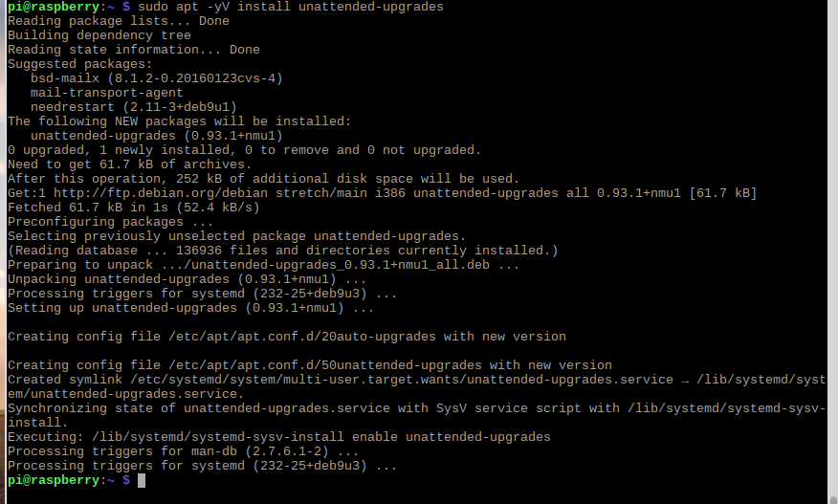Click the scrollbar thumb at bottom right
This screenshot has height=504, width=838.
pos(832,499)
